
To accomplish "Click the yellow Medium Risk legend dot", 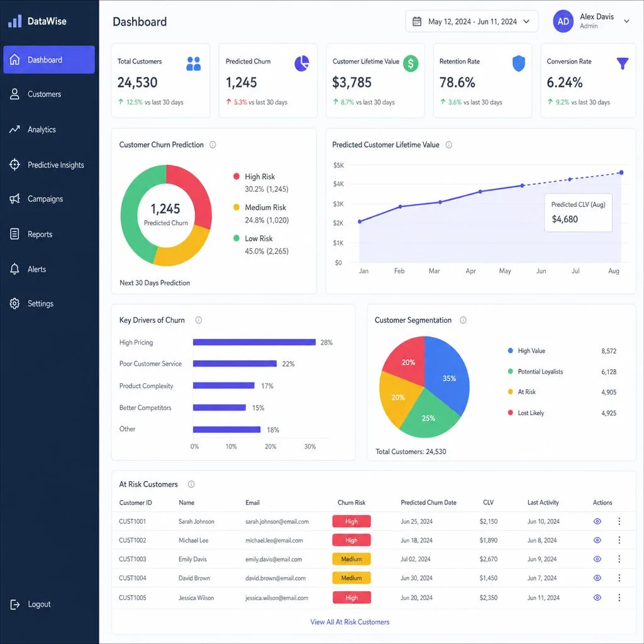I will click(x=236, y=207).
